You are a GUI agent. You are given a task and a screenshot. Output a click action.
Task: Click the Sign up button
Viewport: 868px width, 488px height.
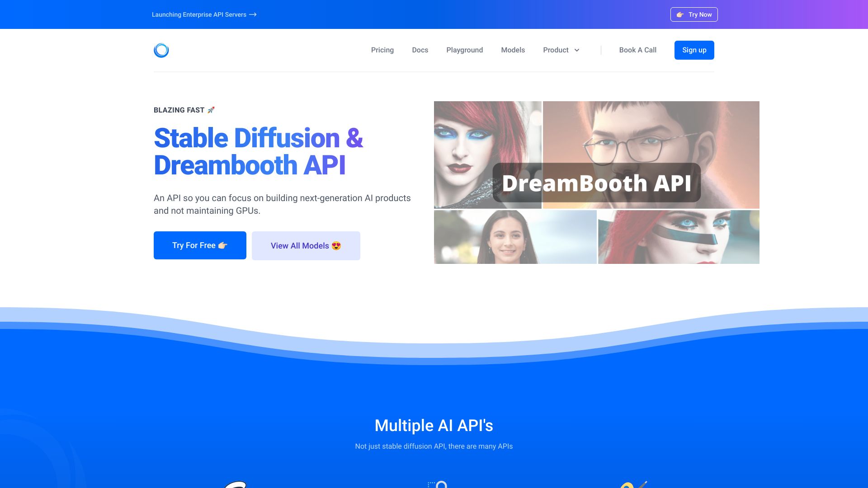coord(694,50)
